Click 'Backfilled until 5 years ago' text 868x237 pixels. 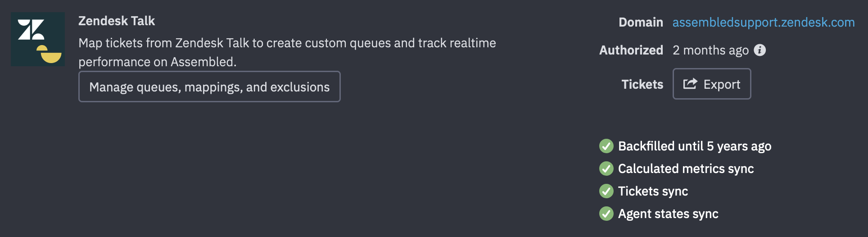point(695,146)
